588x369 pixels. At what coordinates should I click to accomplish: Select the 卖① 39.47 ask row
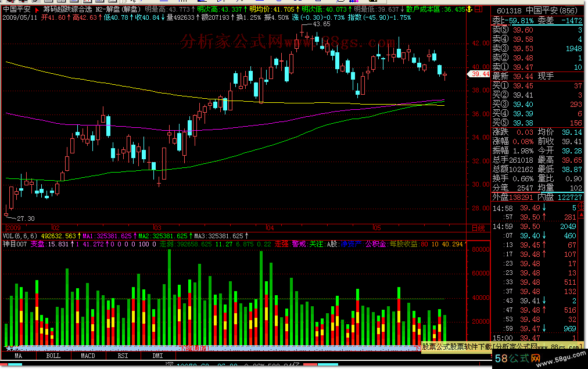[x=537, y=67]
